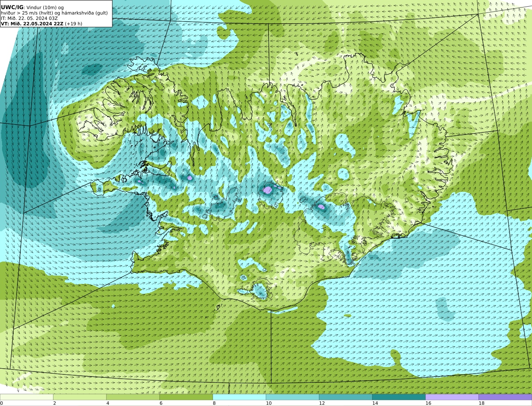Image resolution: width=532 pixels, height=406 pixels.
Task: Click the "Vindur (10m) og" text
Action: [x=44, y=7]
